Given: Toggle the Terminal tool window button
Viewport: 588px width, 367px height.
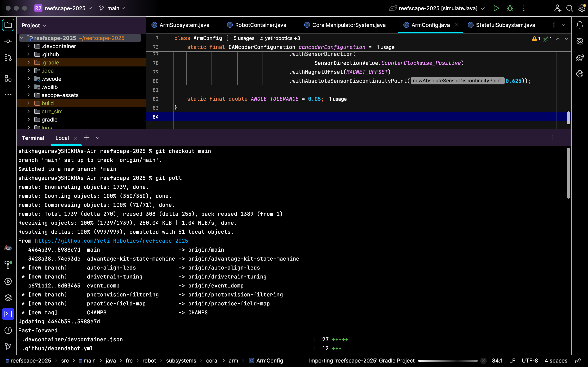Looking at the screenshot, I should point(8,314).
